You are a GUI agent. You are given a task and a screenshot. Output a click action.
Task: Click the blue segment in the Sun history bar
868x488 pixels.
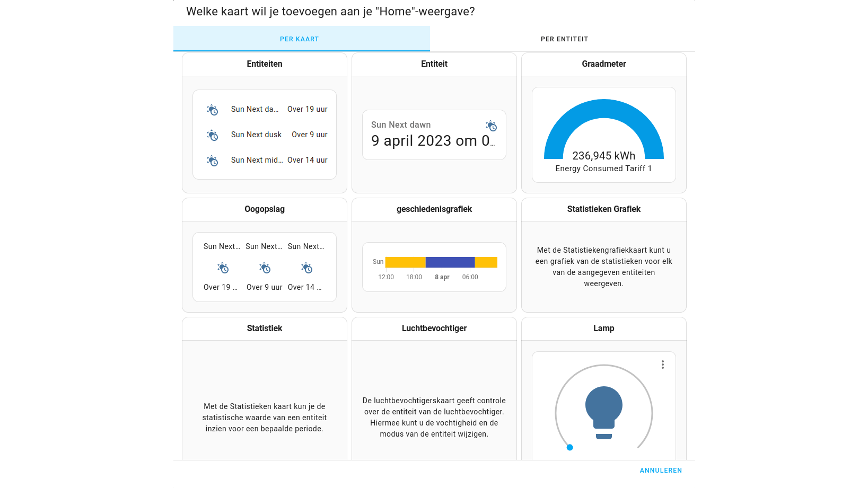point(450,262)
